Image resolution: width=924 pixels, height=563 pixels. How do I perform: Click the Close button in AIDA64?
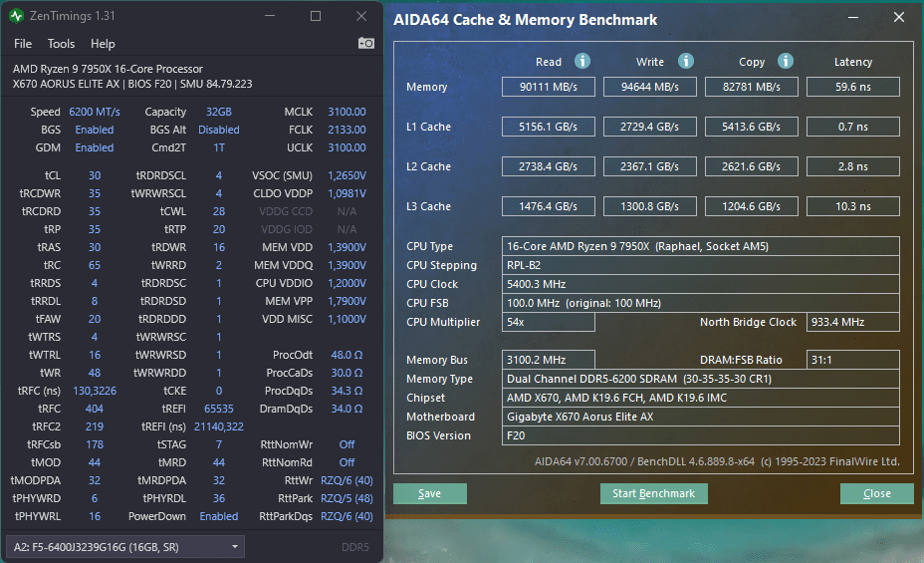pos(877,493)
